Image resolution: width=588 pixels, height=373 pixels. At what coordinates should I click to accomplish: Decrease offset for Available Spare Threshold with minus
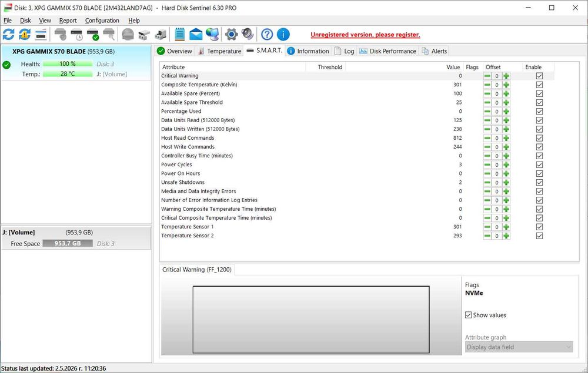click(487, 103)
